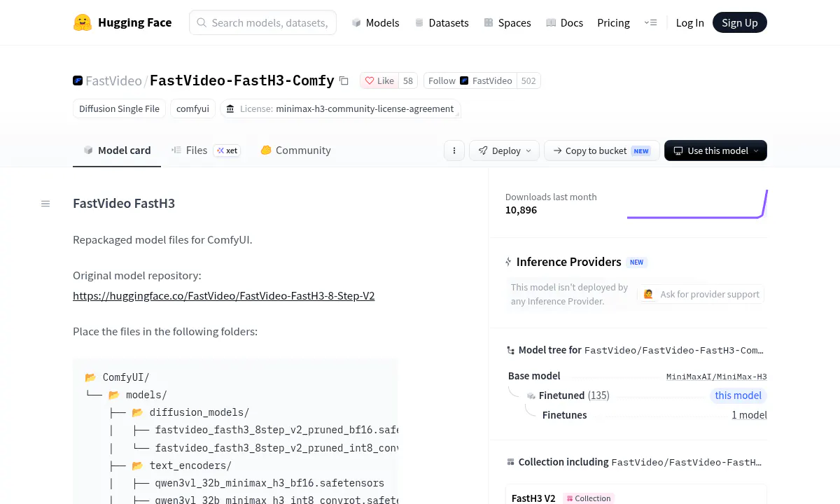Open the Finetunes 1 model link
Viewport: 840px width, 504px height.
(x=749, y=415)
